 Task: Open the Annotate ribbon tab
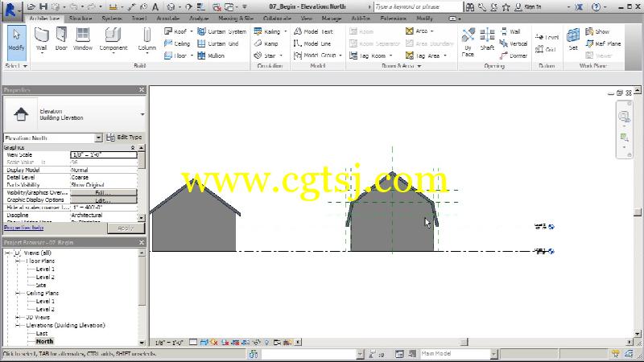point(167,19)
